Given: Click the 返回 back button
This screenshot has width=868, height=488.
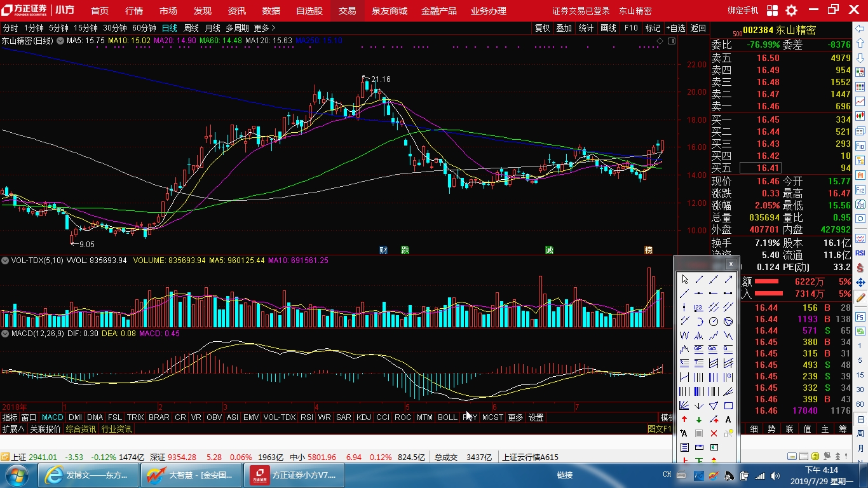Looking at the screenshot, I should tap(698, 28).
